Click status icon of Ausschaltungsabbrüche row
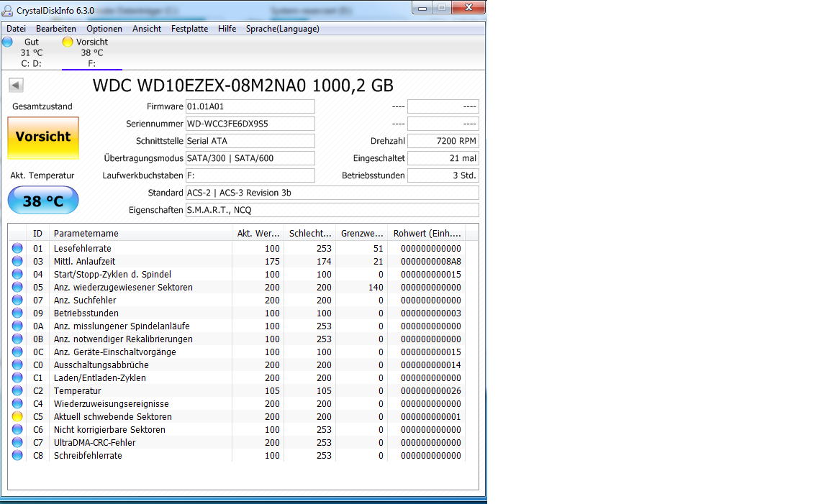The width and height of the screenshot is (829, 504). coord(17,365)
